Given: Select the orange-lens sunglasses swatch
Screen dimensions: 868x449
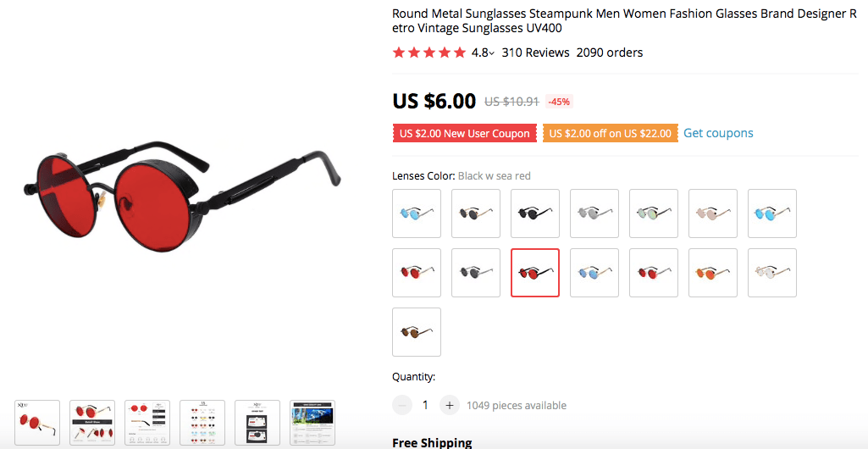Looking at the screenshot, I should pyautogui.click(x=713, y=273).
